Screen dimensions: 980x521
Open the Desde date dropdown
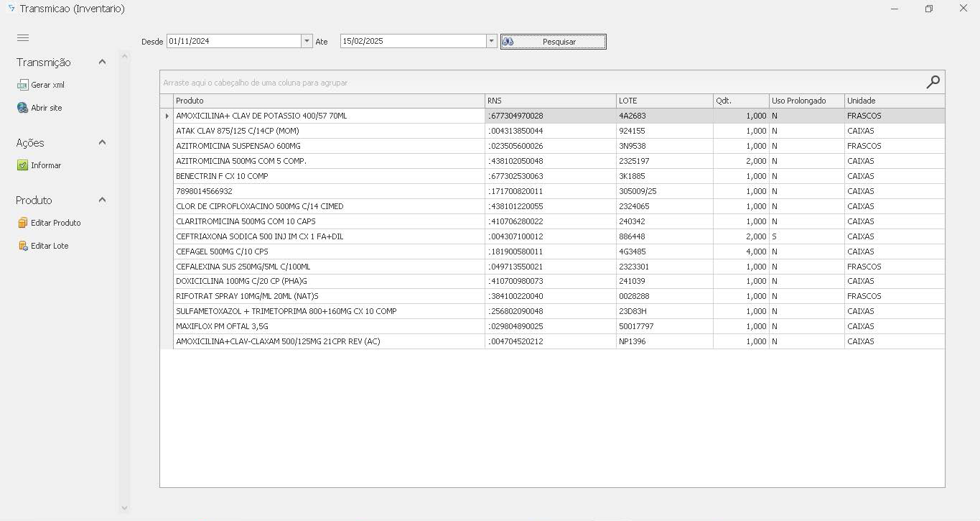click(307, 41)
